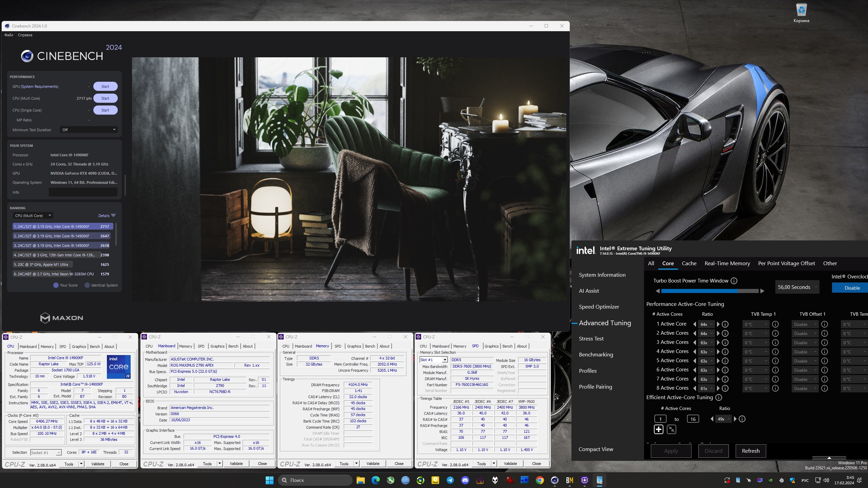Decrease the 8 Active Cores ratio with left arrow
Screen dimensions: 868x488
[695, 388]
